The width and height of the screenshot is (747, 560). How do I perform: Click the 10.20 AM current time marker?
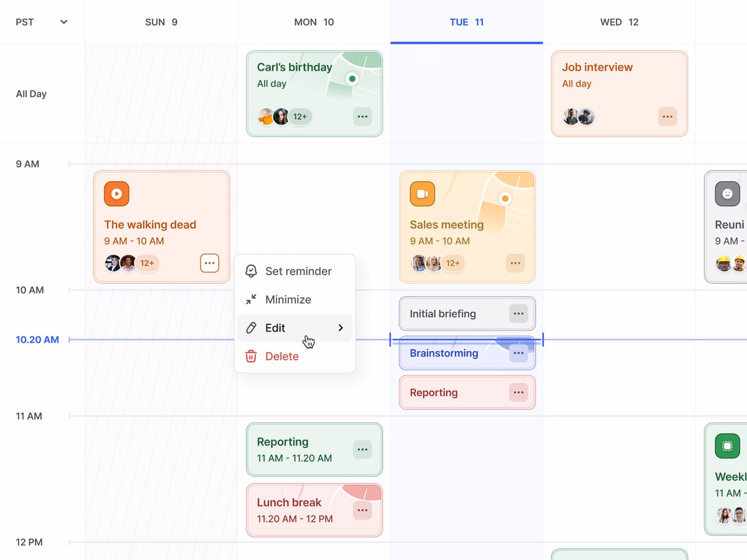point(37,340)
